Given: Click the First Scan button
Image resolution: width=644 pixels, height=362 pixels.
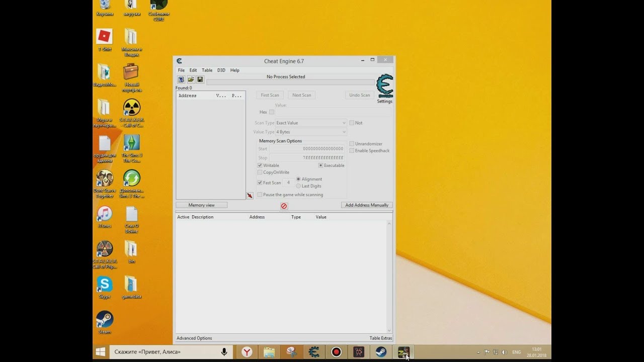Looking at the screenshot, I should [270, 95].
